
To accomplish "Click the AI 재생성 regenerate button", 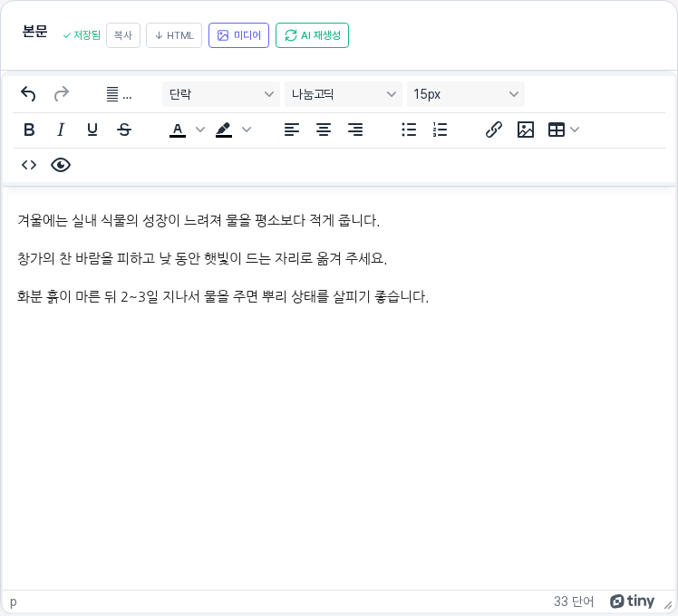I will pyautogui.click(x=312, y=35).
